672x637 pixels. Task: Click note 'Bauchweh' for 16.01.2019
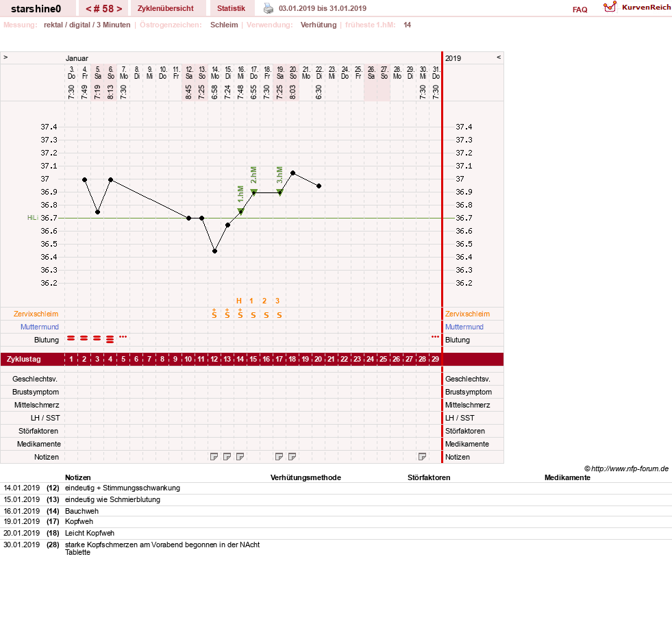click(x=82, y=511)
